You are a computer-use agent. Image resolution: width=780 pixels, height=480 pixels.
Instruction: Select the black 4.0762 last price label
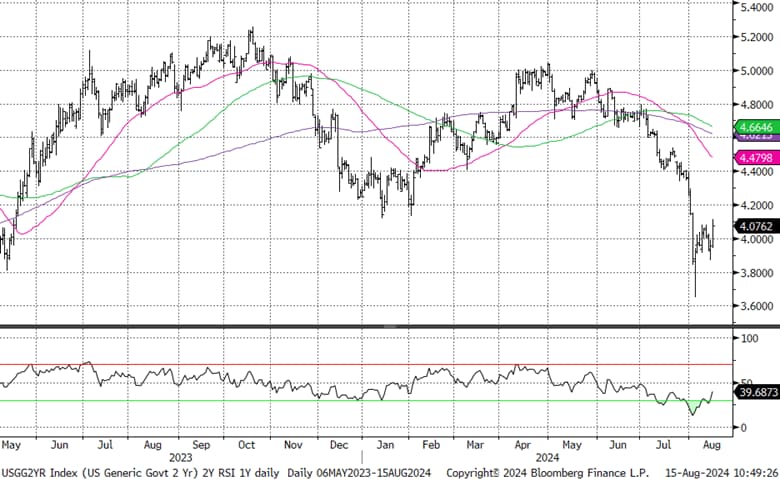[x=752, y=227]
